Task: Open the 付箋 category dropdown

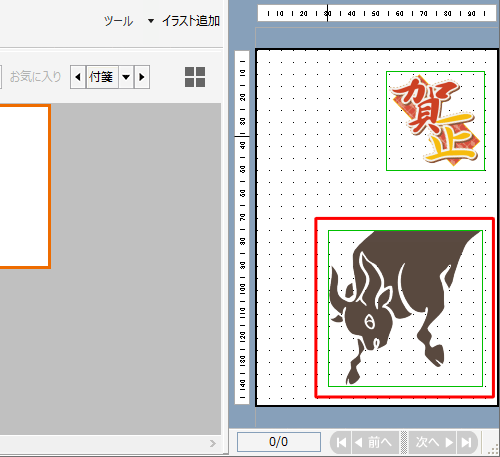Action: point(126,77)
